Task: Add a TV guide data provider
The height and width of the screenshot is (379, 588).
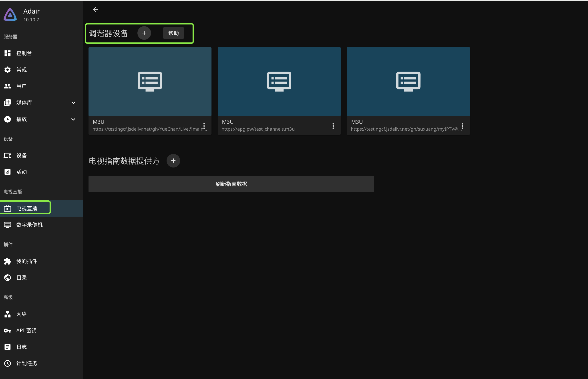Action: point(173,161)
